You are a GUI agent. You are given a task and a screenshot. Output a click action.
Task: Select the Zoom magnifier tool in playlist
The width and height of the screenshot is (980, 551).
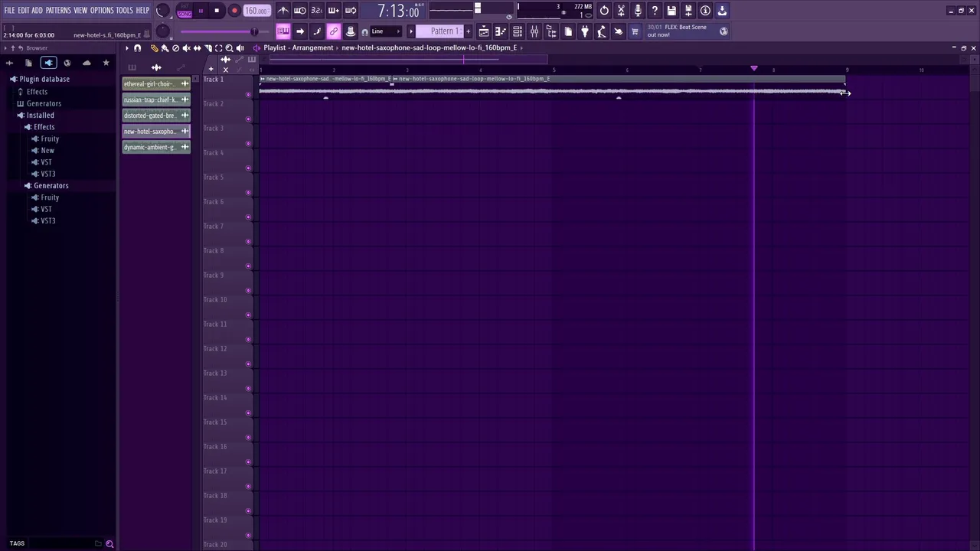[229, 48]
